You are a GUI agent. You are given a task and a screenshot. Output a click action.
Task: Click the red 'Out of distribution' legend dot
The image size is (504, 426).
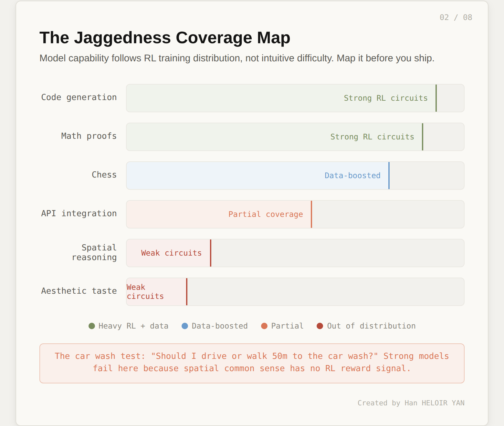320,326
